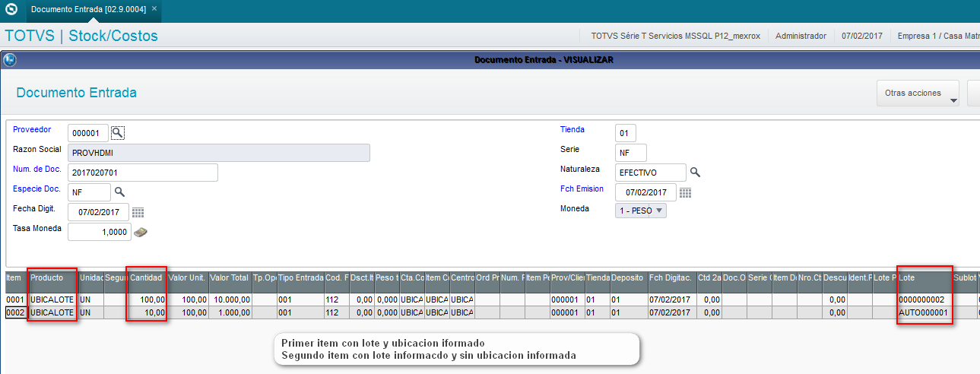Close the Documento Entrada [02.9.0004] tab
The image size is (980, 374).
154,9
